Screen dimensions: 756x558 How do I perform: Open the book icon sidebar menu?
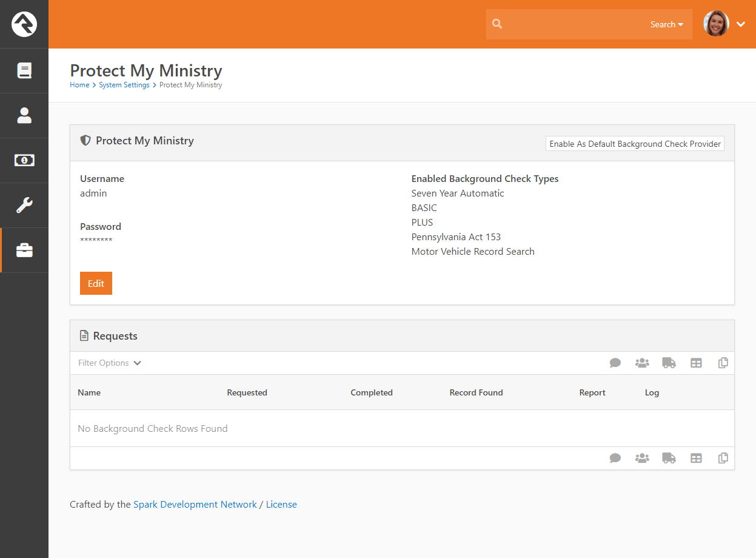point(24,71)
